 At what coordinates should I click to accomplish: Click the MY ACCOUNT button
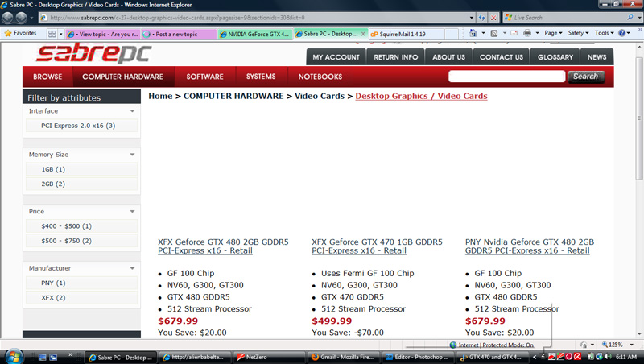click(336, 57)
